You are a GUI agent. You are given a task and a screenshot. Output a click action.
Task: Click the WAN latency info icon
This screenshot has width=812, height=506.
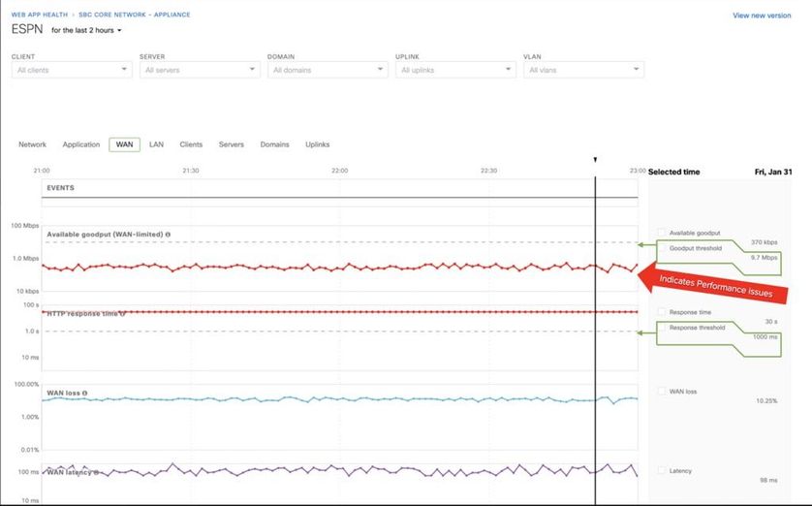96,471
